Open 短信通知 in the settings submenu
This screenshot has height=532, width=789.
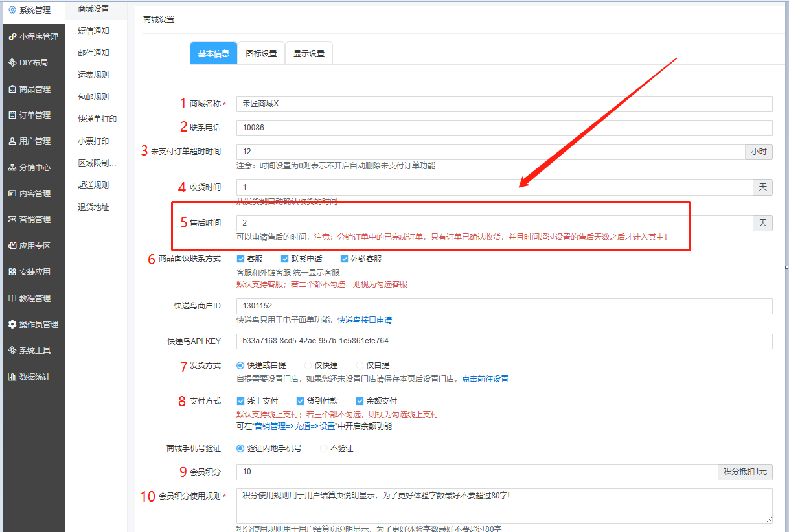[x=93, y=31]
